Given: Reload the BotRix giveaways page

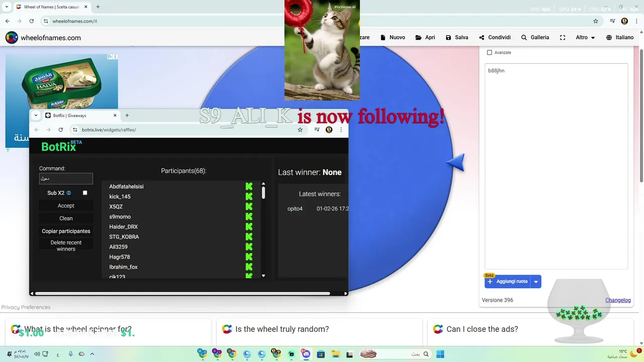Looking at the screenshot, I should tap(61, 130).
